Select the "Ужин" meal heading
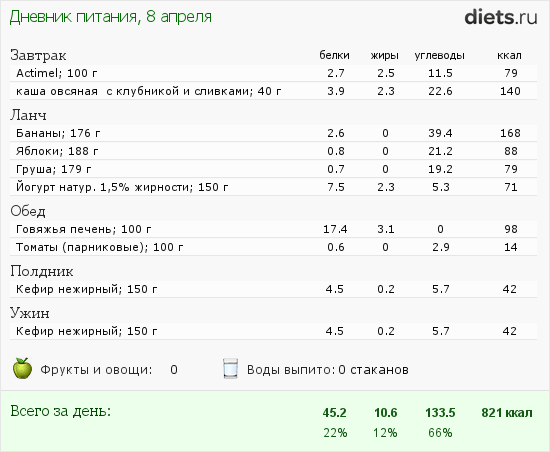The height and width of the screenshot is (452, 550). point(30,313)
